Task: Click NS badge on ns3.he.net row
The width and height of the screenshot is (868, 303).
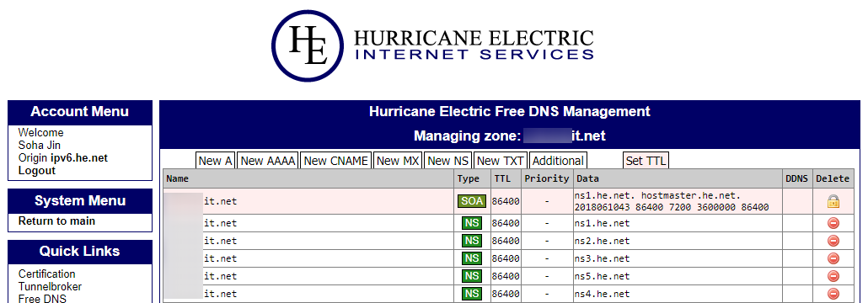Action: (472, 258)
